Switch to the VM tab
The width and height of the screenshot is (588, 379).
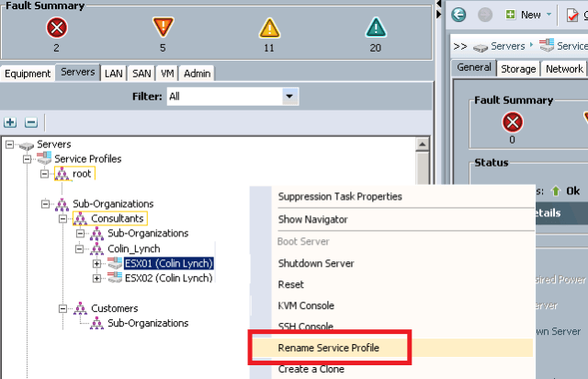pyautogui.click(x=167, y=74)
